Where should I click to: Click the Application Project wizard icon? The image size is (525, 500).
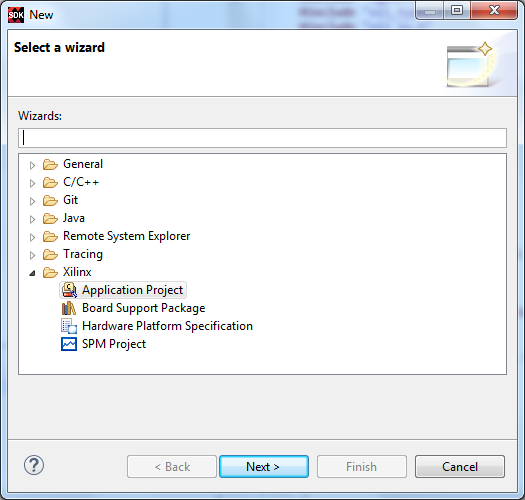(69, 290)
